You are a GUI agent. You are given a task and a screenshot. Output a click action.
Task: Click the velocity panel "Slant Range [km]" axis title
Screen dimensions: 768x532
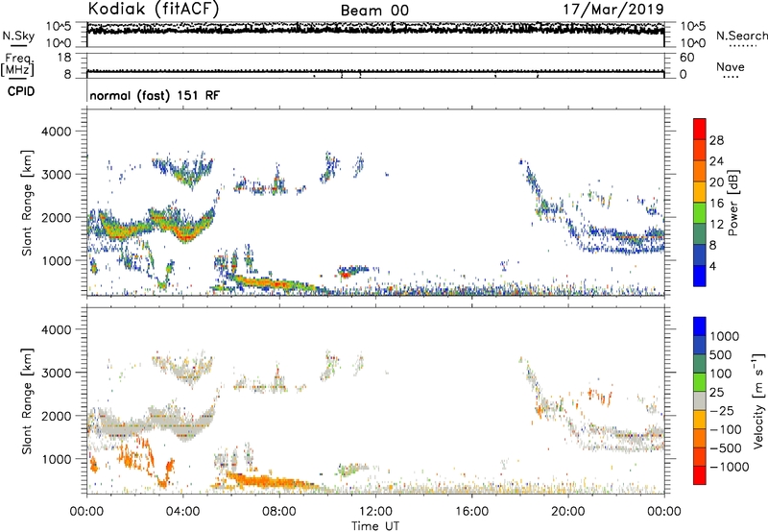(x=28, y=400)
